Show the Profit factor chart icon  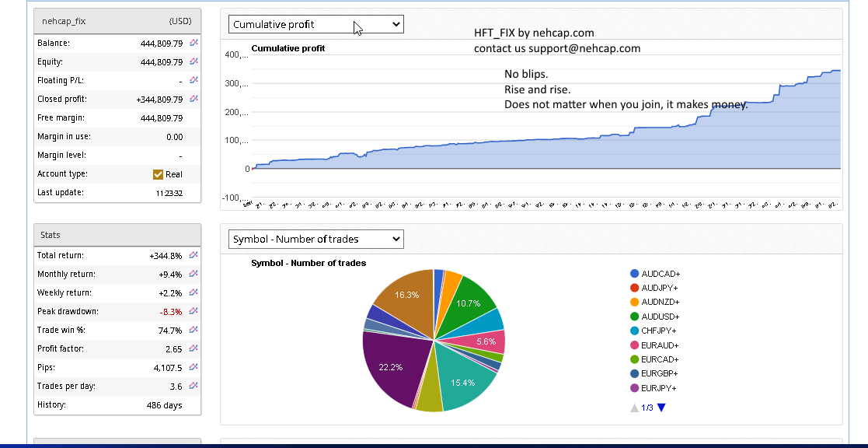(x=194, y=348)
